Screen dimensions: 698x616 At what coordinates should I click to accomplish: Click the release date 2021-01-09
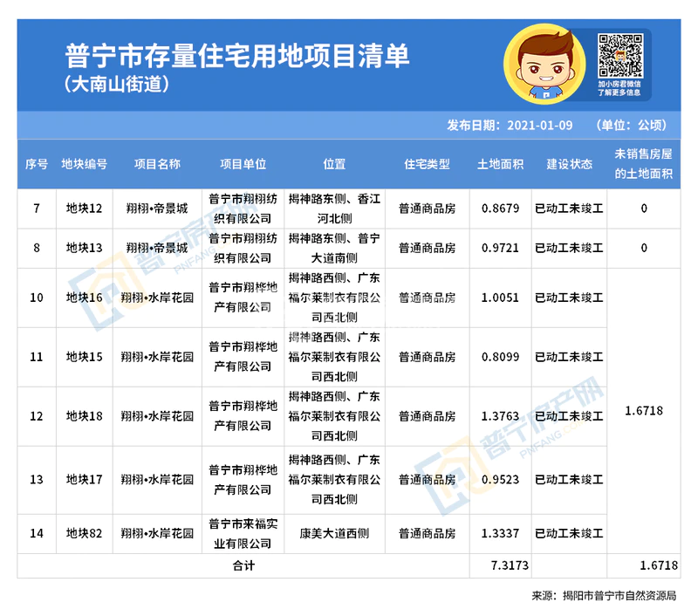(539, 125)
